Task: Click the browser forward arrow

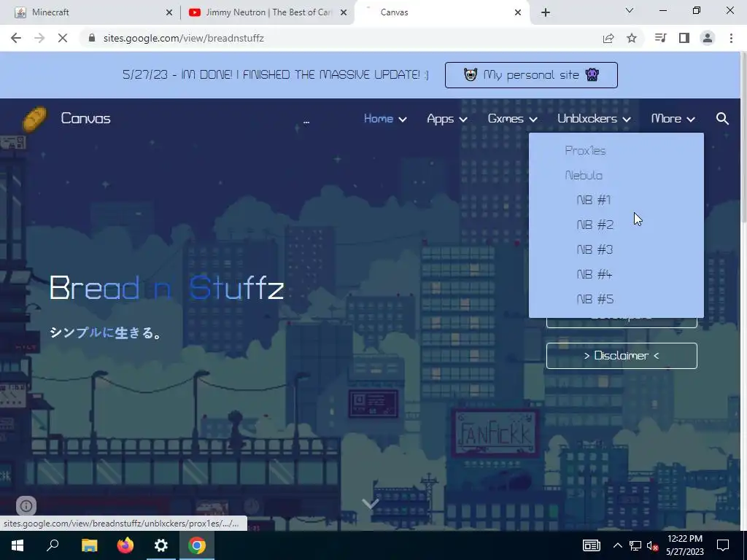Action: tap(39, 38)
